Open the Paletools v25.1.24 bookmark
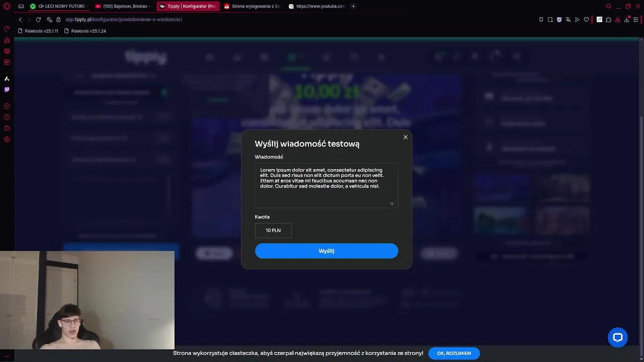Image resolution: width=644 pixels, height=362 pixels. pyautogui.click(x=85, y=31)
